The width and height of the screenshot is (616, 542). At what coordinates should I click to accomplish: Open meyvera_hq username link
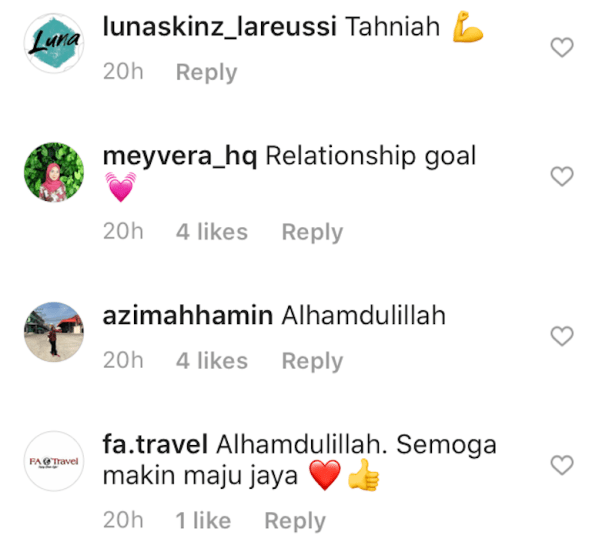[x=180, y=156]
